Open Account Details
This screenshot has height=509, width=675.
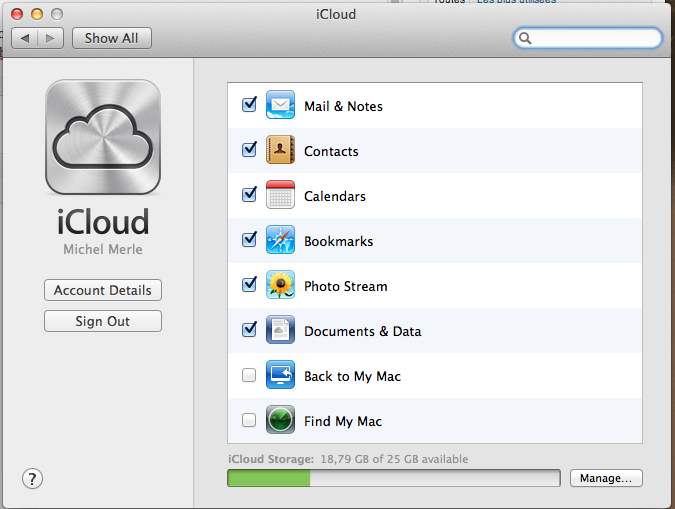[x=103, y=290]
